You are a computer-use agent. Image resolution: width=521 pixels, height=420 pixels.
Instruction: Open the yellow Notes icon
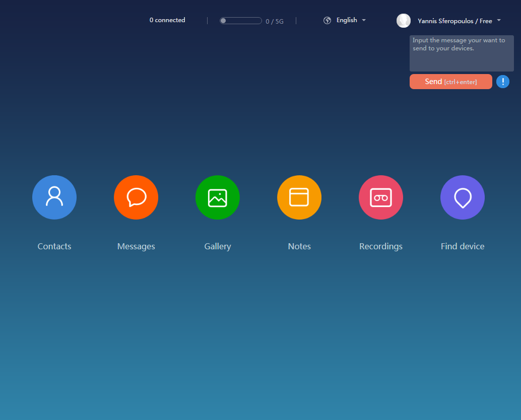click(x=299, y=197)
